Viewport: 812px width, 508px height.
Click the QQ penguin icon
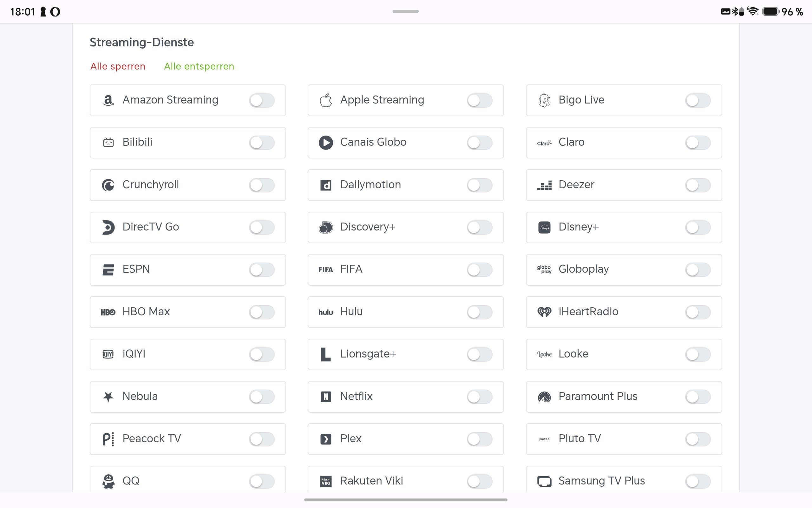(108, 481)
